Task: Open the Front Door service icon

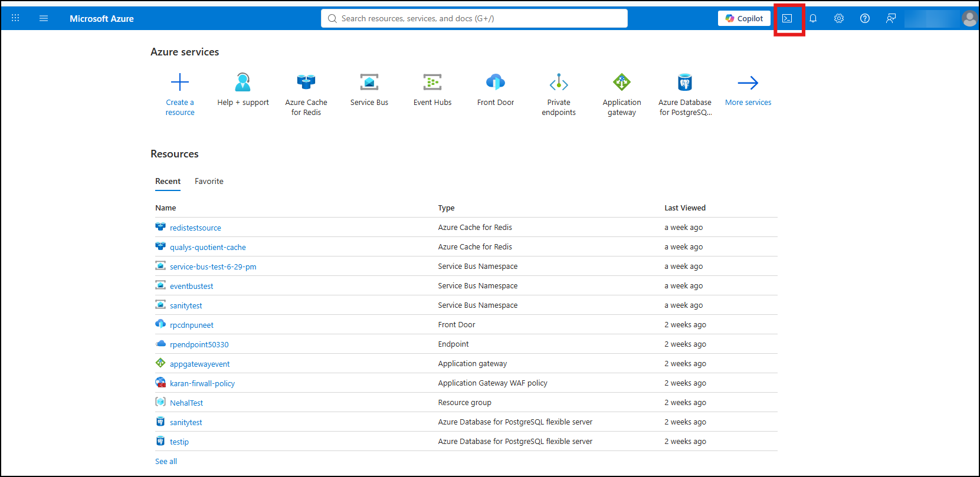Action: point(496,82)
